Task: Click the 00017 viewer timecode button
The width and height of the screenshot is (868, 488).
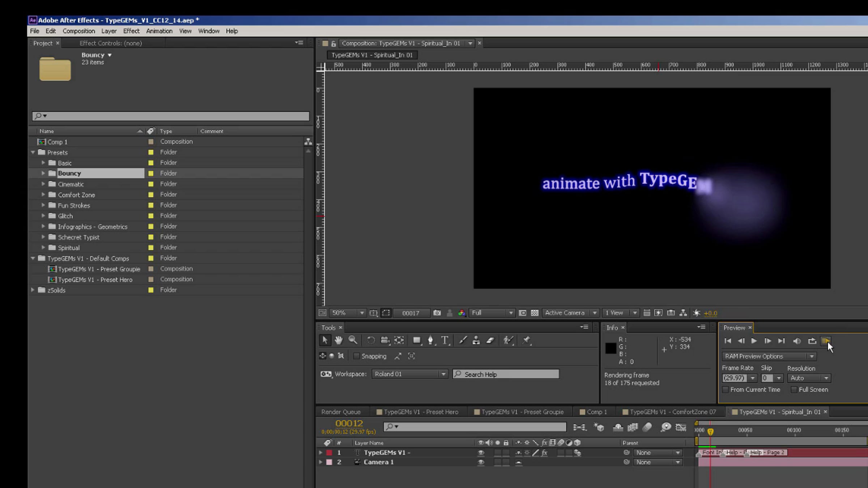Action: coord(411,313)
